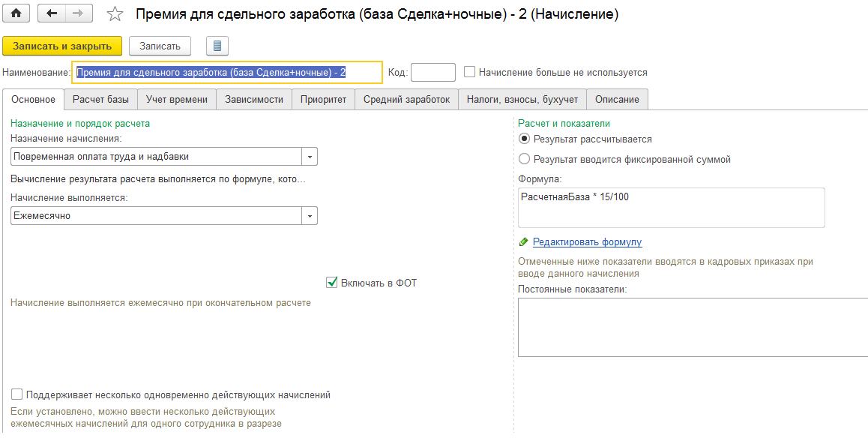Uncheck Включать в ФОТ
Viewport: 868px width, 438px height.
(x=331, y=283)
